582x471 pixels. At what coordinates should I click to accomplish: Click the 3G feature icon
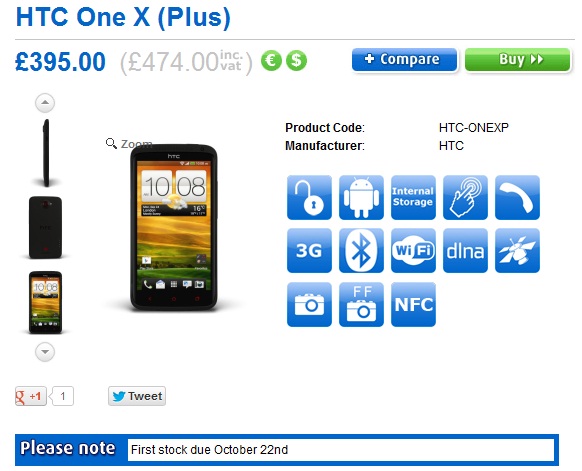click(x=309, y=251)
